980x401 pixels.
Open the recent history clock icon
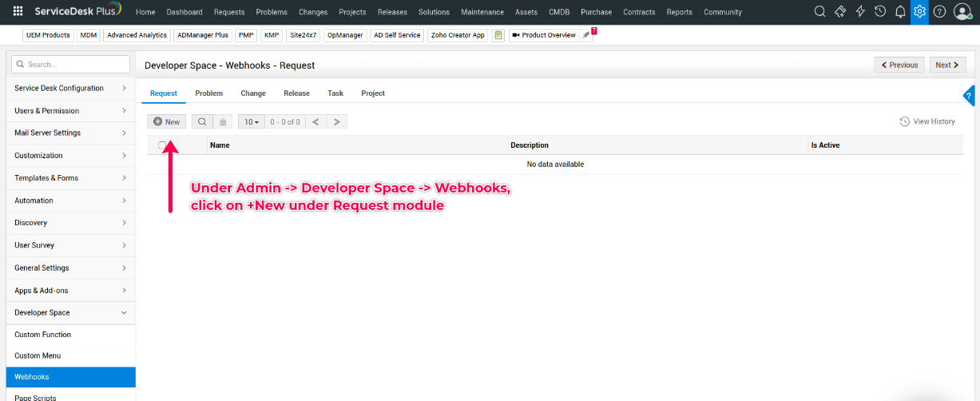pos(880,12)
